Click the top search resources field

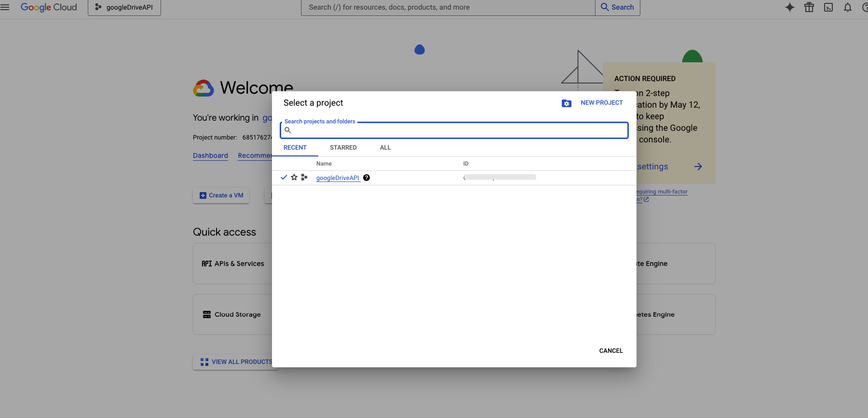tap(448, 7)
